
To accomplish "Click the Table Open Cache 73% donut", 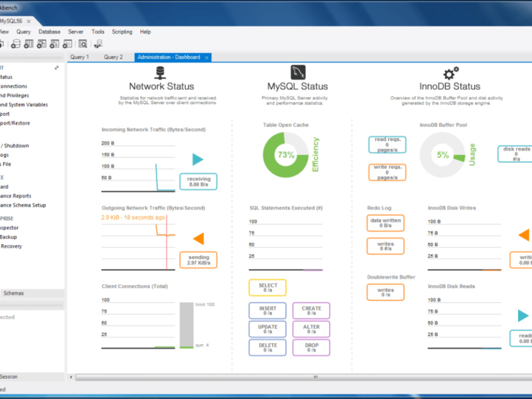I will pos(286,155).
